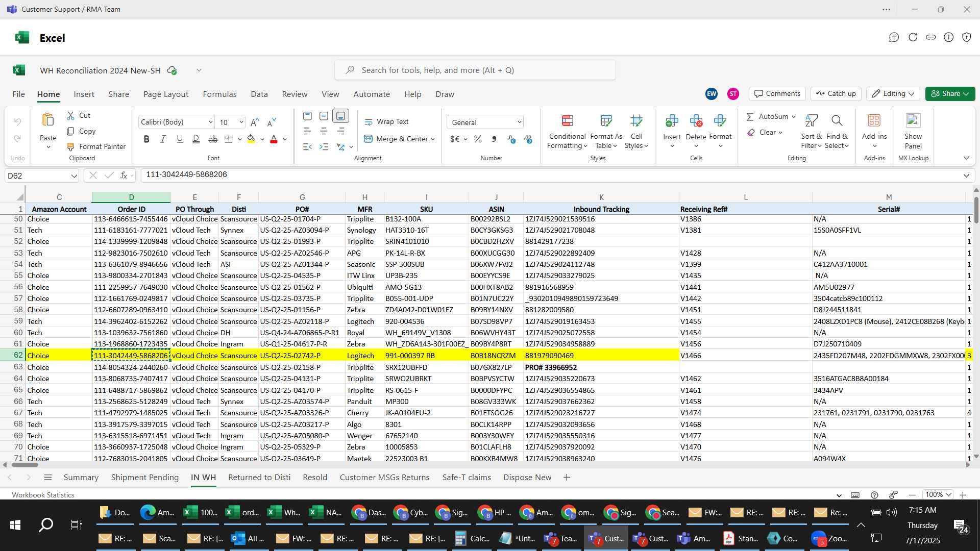Increase font size with the grow icon
The height and width of the screenshot is (551, 980).
coord(255,122)
